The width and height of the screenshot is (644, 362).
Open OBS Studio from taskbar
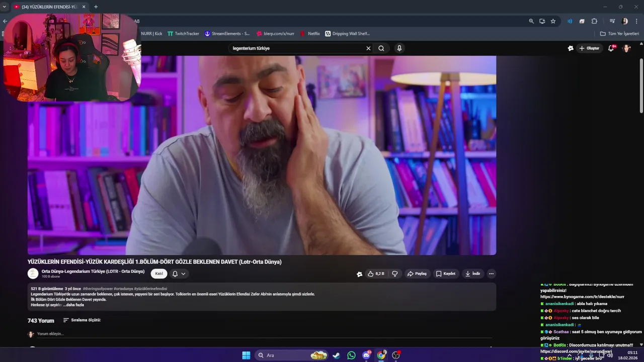pos(396,355)
